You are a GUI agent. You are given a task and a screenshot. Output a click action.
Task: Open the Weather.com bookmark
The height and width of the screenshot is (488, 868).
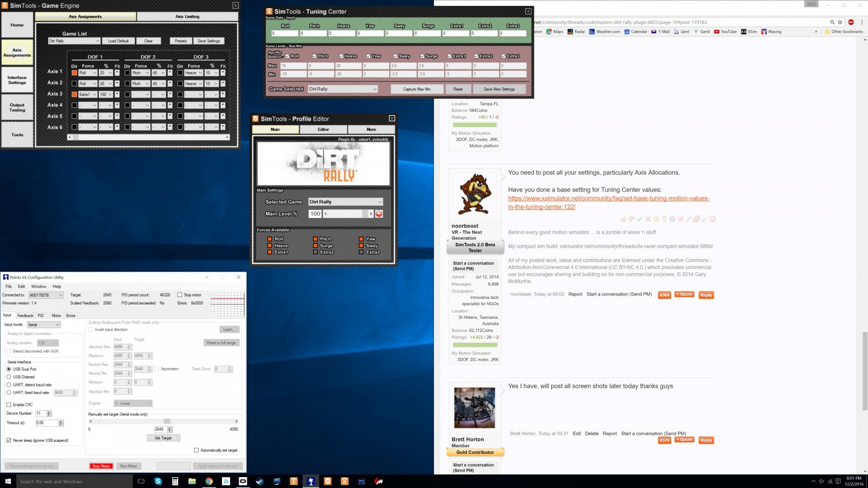tap(604, 31)
